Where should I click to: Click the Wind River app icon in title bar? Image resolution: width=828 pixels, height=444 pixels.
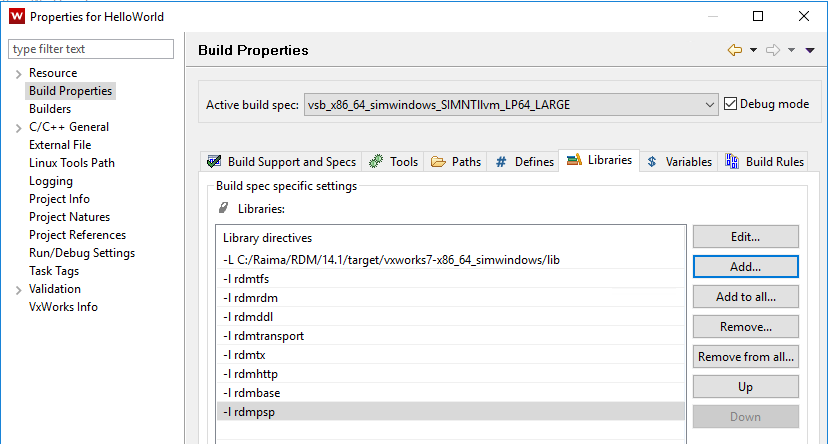pos(17,16)
